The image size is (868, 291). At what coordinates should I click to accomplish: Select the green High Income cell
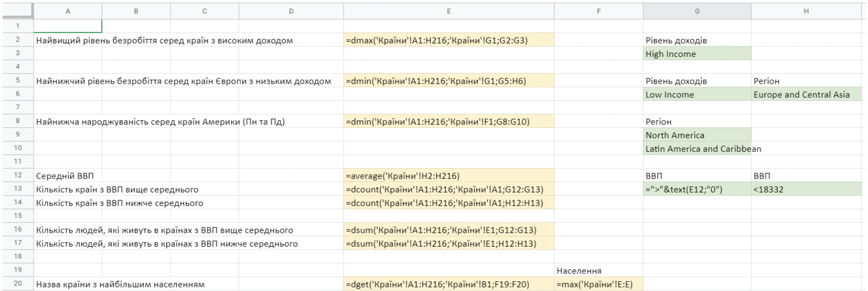(697, 54)
